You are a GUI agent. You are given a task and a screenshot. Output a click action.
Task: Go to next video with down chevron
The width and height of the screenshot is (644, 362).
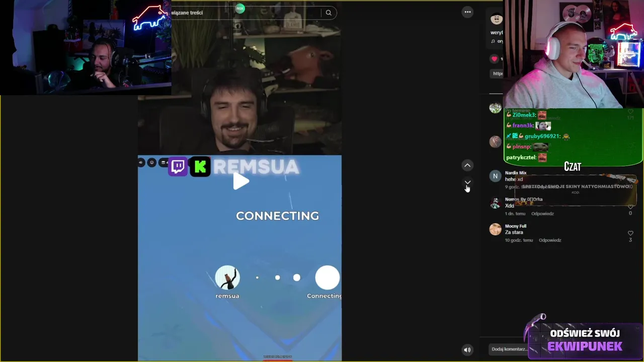467,183
